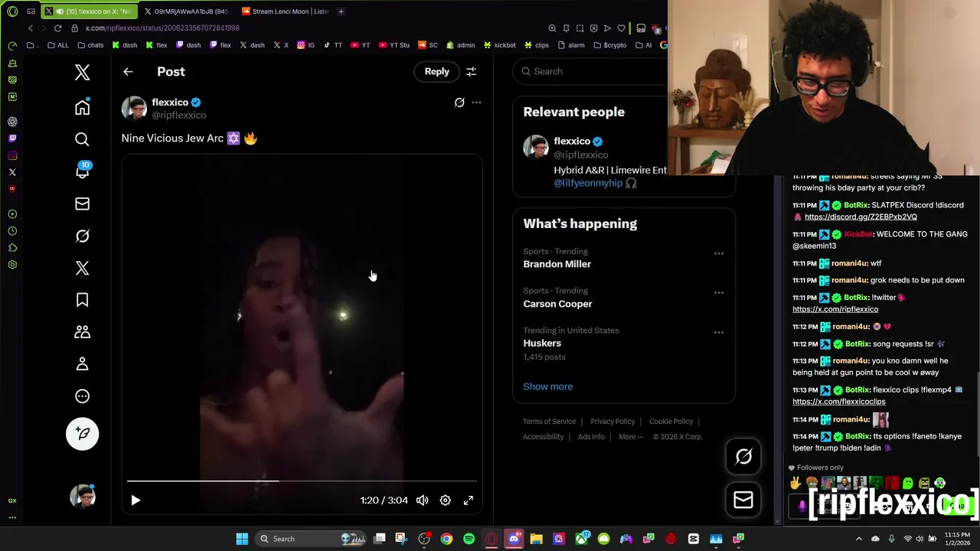Open the chats bookmark folder
This screenshot has width=980, height=551.
pyautogui.click(x=90, y=45)
